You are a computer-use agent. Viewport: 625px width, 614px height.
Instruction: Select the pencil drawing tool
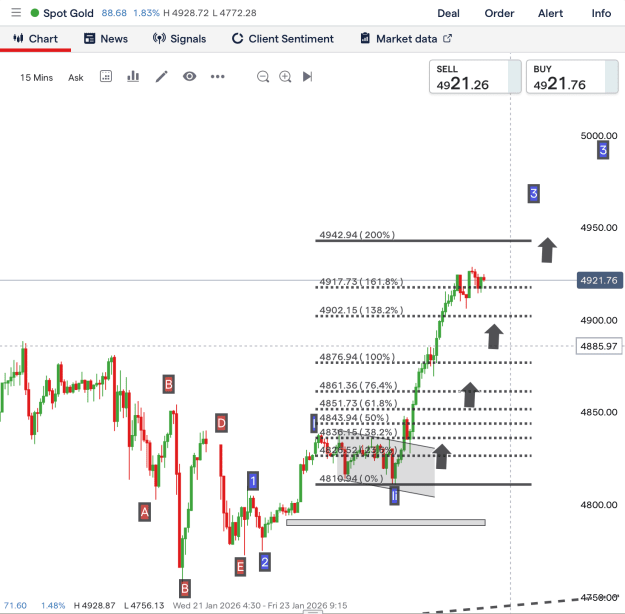tap(161, 76)
